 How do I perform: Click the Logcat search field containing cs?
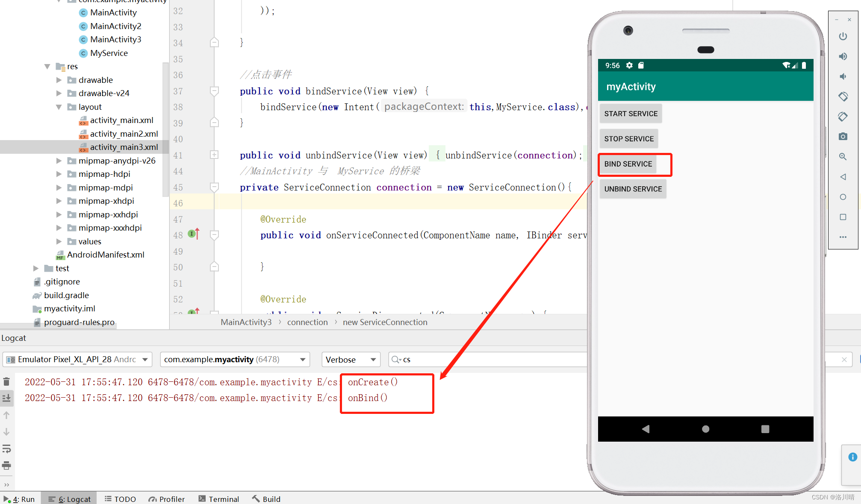470,359
